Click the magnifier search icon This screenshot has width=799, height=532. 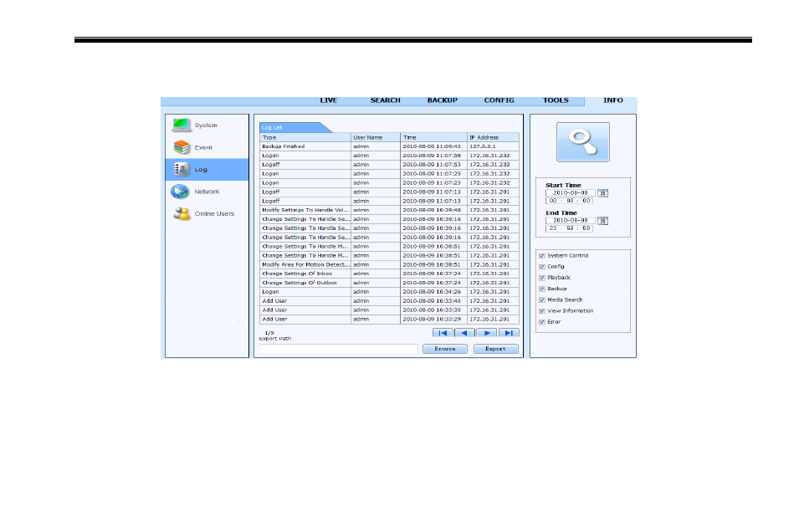[x=583, y=142]
